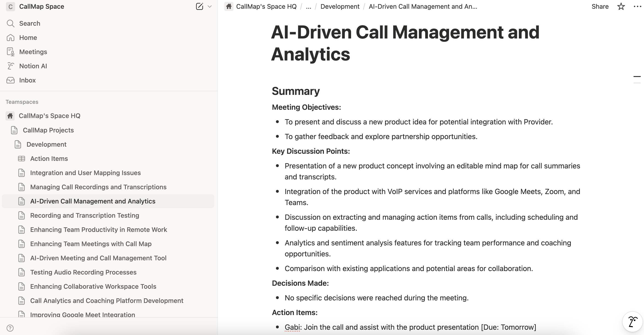Image resolution: width=644 pixels, height=335 pixels.
Task: Click the underlined name Gabi in action items
Action: 292,327
